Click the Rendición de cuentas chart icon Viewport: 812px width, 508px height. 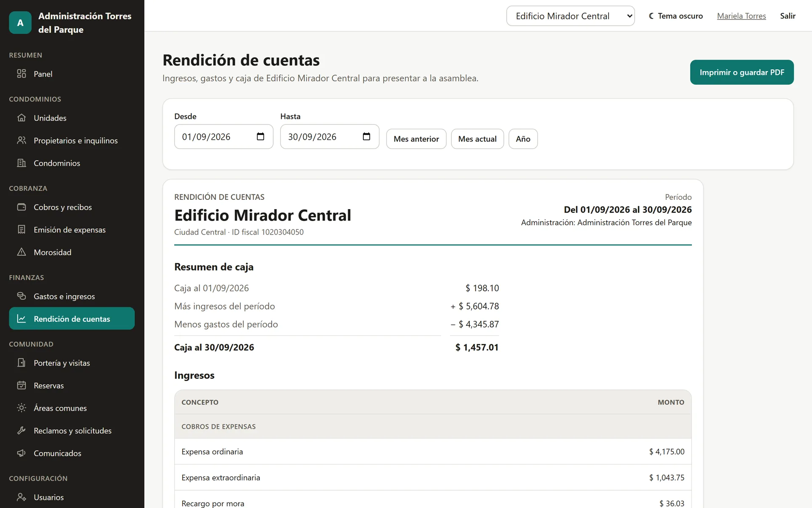point(22,319)
